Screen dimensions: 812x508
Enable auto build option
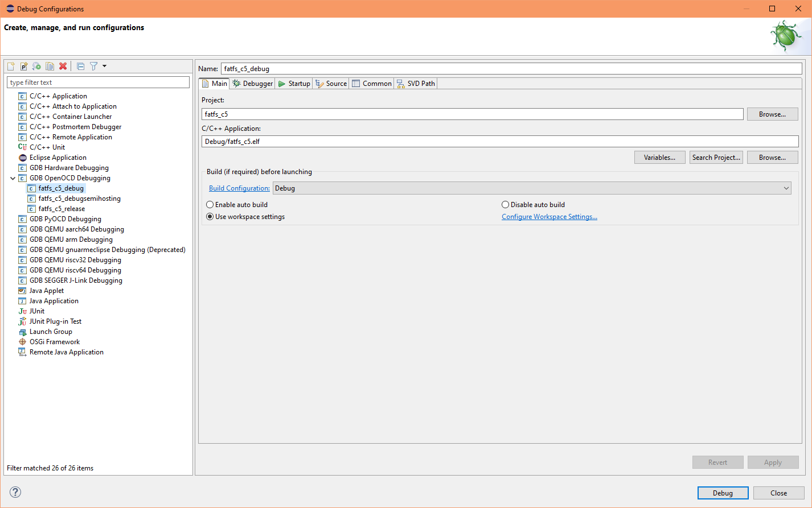tap(210, 204)
